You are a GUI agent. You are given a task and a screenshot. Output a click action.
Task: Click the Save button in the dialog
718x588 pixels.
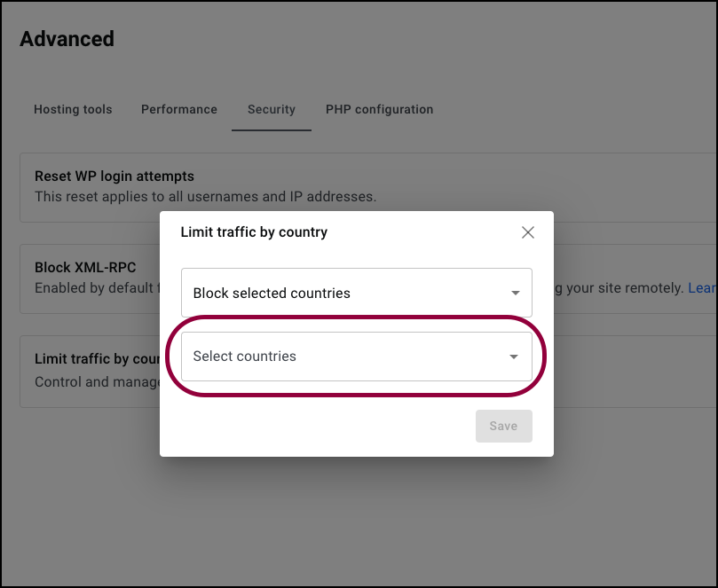pos(504,426)
